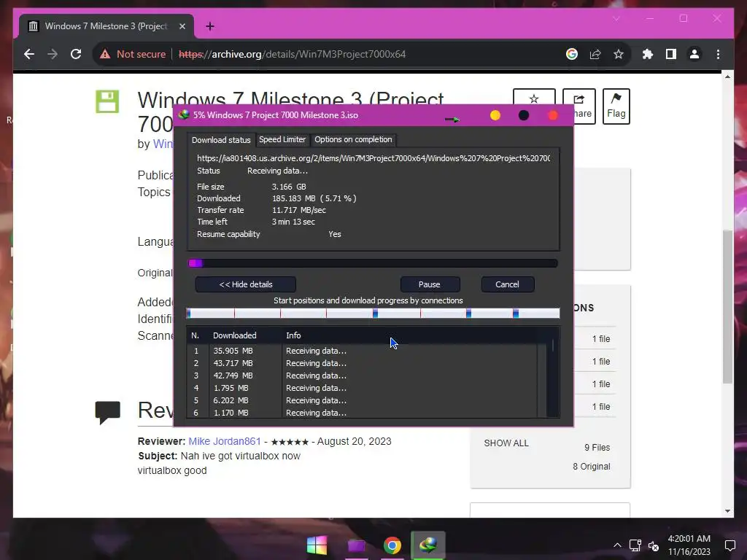Click the Not secure warning icon

105,54
